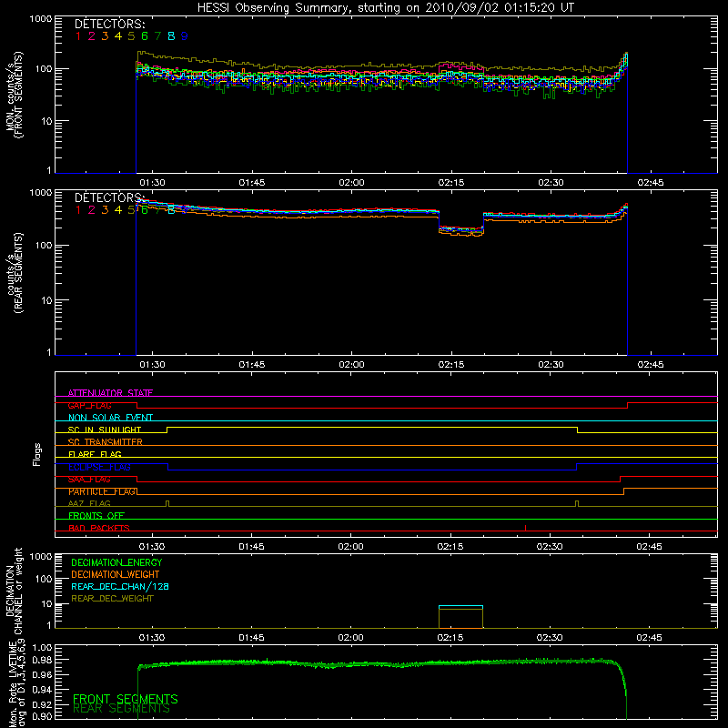Click the REAR_DEC_CHAN/128 legend entry
The image size is (728, 728).
pyautogui.click(x=120, y=586)
